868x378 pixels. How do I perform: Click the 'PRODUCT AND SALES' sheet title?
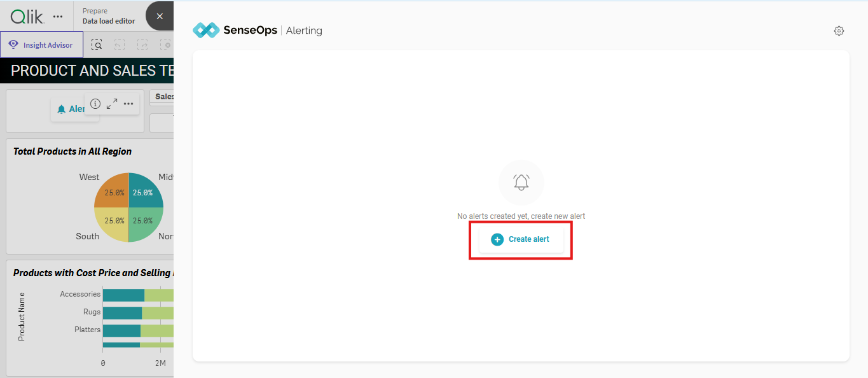pyautogui.click(x=92, y=71)
